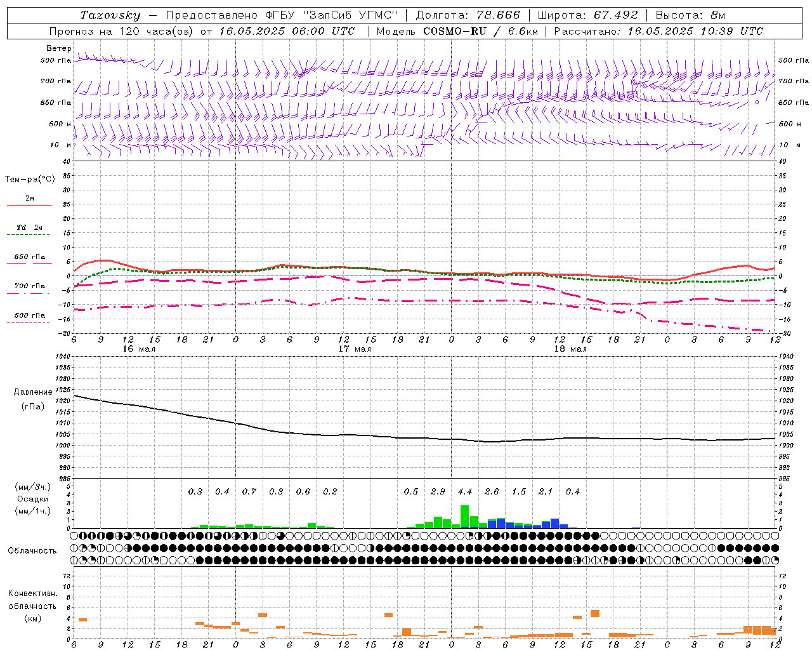Image resolution: width=812 pixels, height=650 pixels.
Task: Click the 3-hour precipitation value "4.4"
Action: [465, 491]
